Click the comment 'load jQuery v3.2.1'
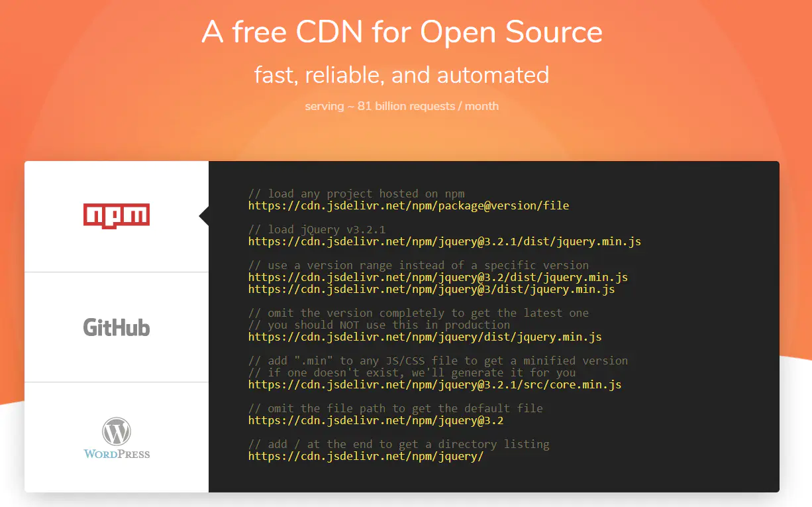 (x=317, y=229)
